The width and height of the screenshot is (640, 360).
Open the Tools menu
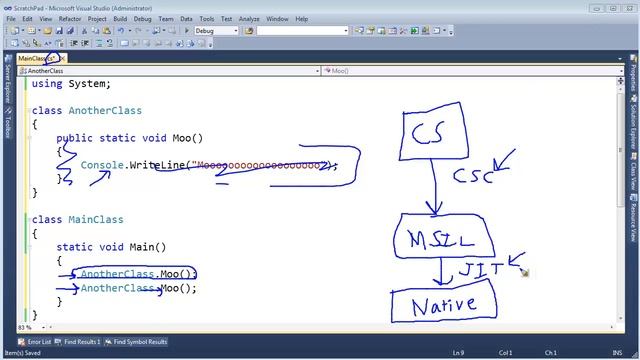tap(207, 19)
